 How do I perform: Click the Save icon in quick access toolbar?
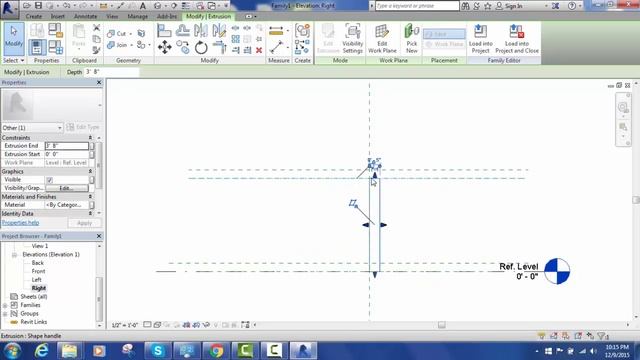coord(38,6)
